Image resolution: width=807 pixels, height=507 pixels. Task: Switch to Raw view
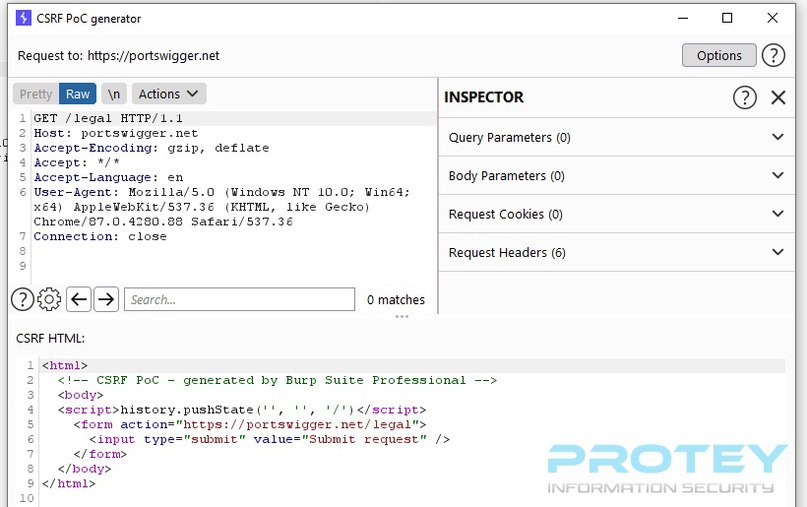tap(78, 94)
